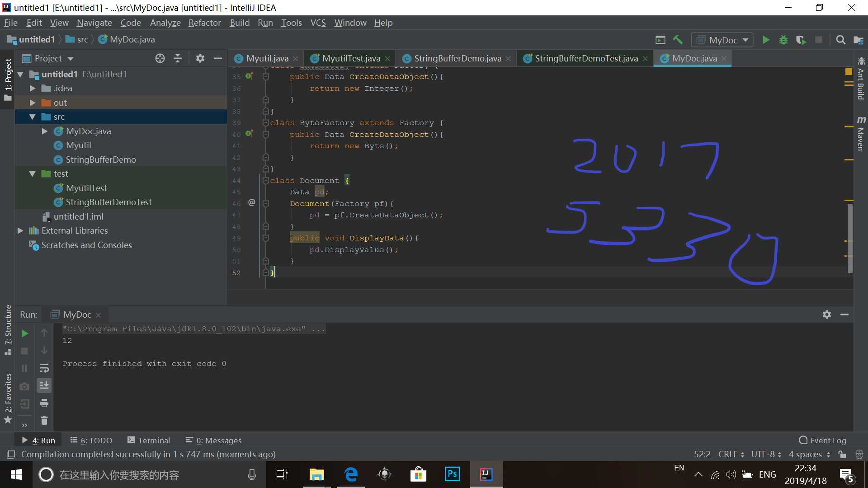The height and width of the screenshot is (488, 868).
Task: Open the 4 spaces indent selector
Action: tap(809, 454)
